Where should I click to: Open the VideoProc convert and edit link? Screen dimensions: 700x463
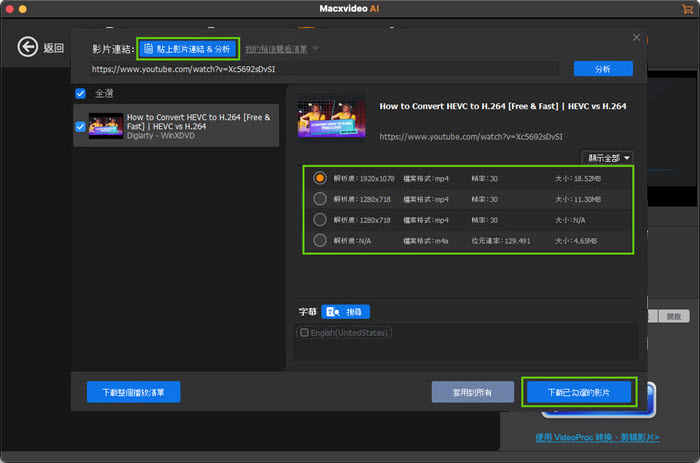coord(597,437)
